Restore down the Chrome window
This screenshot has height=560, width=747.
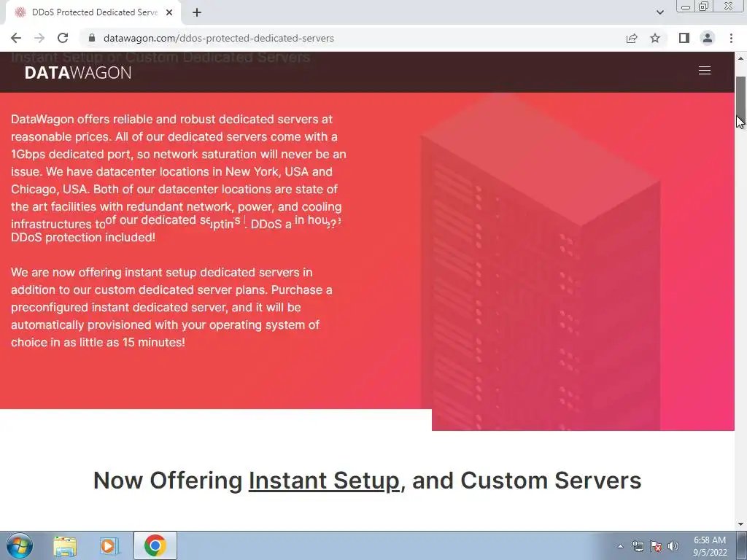point(703,7)
